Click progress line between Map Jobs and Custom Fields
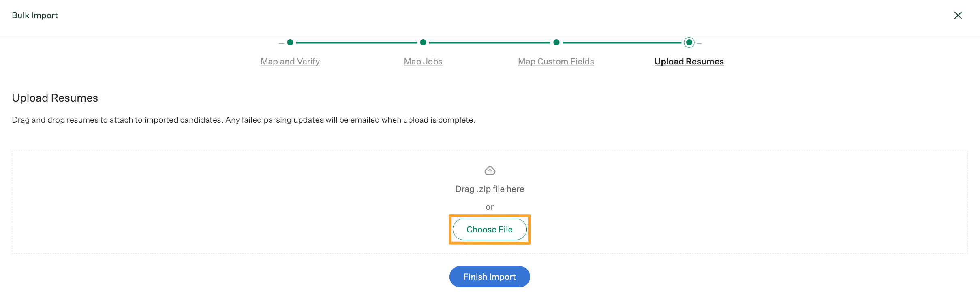 tap(490, 43)
